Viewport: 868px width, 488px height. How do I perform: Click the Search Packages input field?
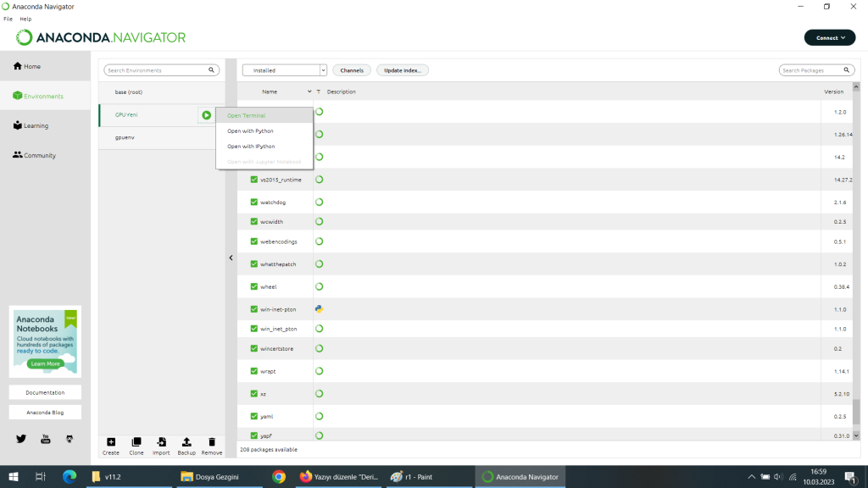click(812, 70)
